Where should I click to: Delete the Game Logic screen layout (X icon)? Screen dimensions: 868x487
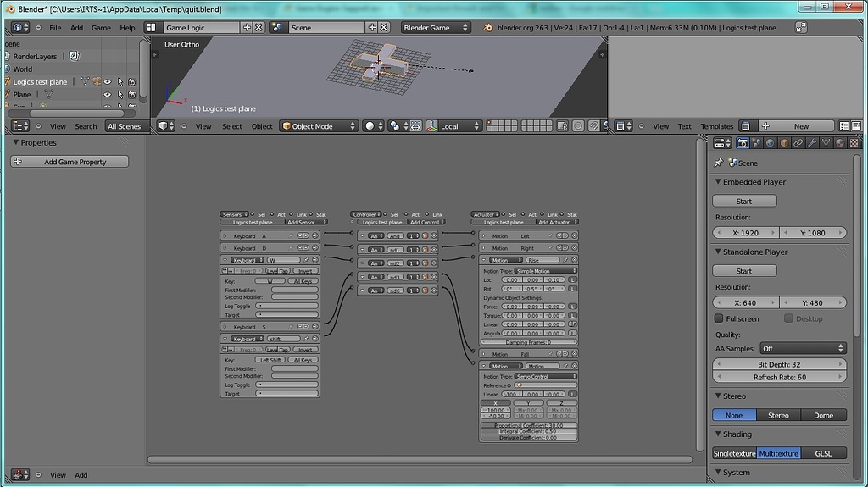[259, 28]
